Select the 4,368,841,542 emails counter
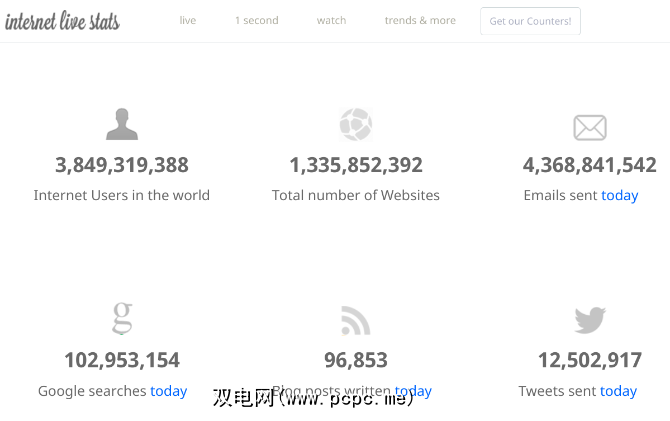This screenshot has height=421, width=670. coord(590,165)
